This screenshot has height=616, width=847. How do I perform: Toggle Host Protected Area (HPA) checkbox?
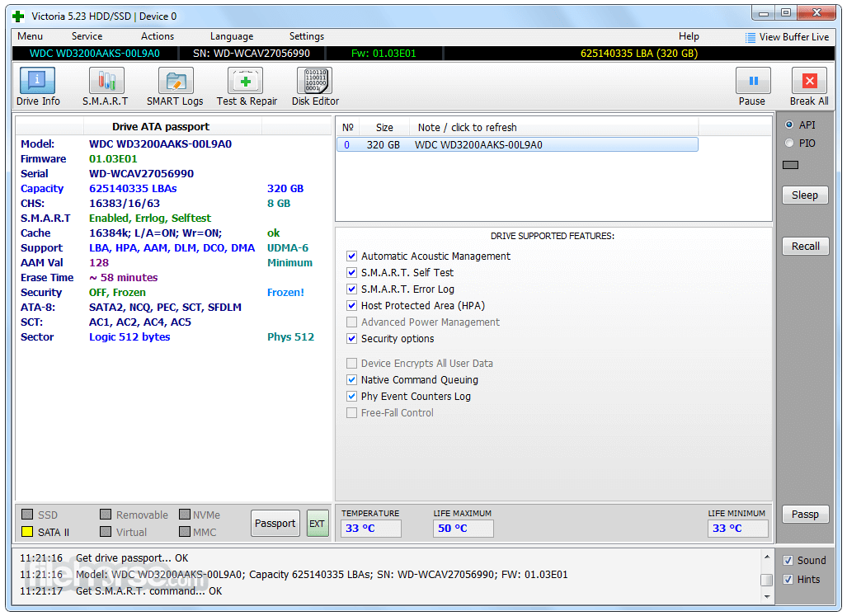351,306
